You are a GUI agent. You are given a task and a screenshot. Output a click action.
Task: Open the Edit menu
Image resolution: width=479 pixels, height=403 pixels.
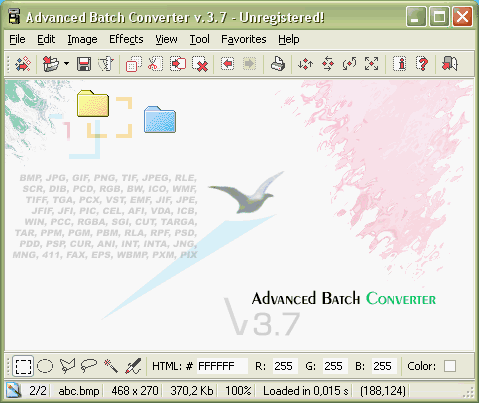point(46,39)
